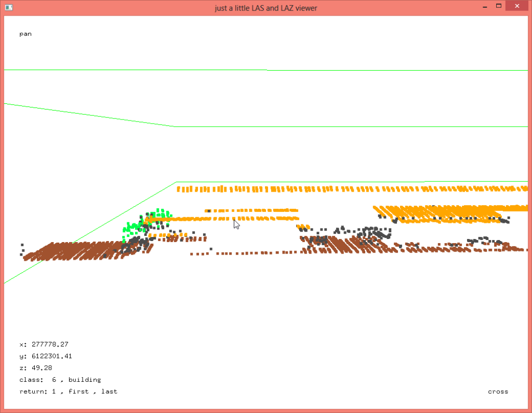Click the z value 49.28 readout

coord(35,368)
